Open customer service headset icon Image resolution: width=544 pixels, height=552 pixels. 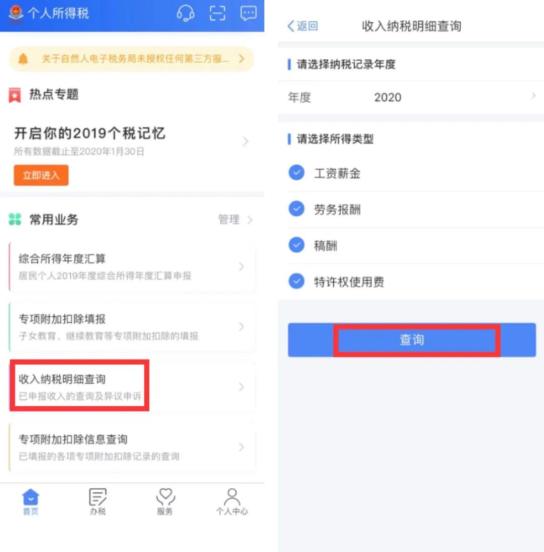[x=185, y=13]
